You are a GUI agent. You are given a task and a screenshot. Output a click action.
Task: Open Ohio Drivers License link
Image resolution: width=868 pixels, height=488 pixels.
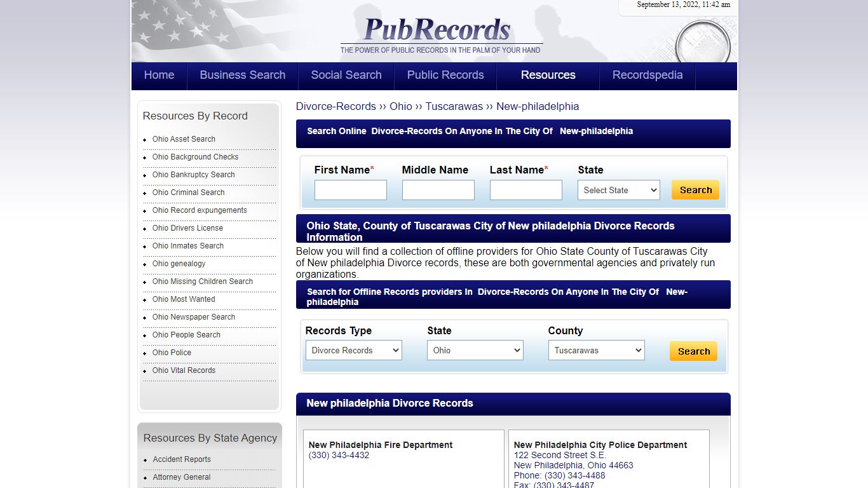(187, 228)
